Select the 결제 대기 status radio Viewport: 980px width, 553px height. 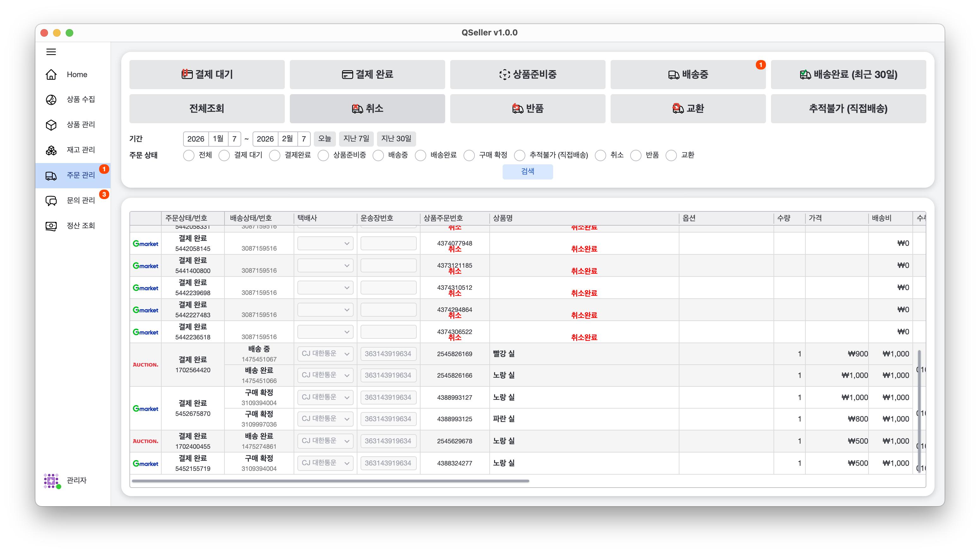[224, 155]
